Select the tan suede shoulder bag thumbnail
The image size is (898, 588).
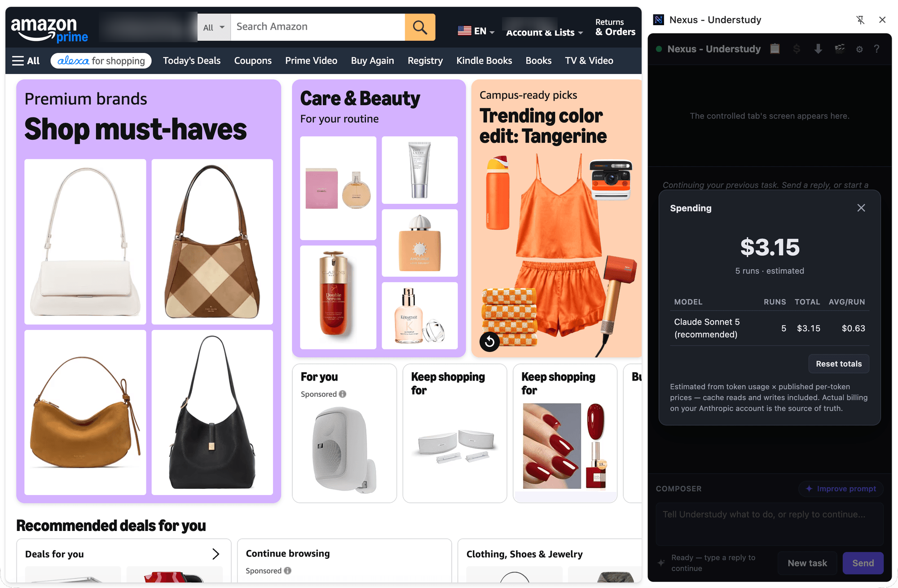(85, 412)
